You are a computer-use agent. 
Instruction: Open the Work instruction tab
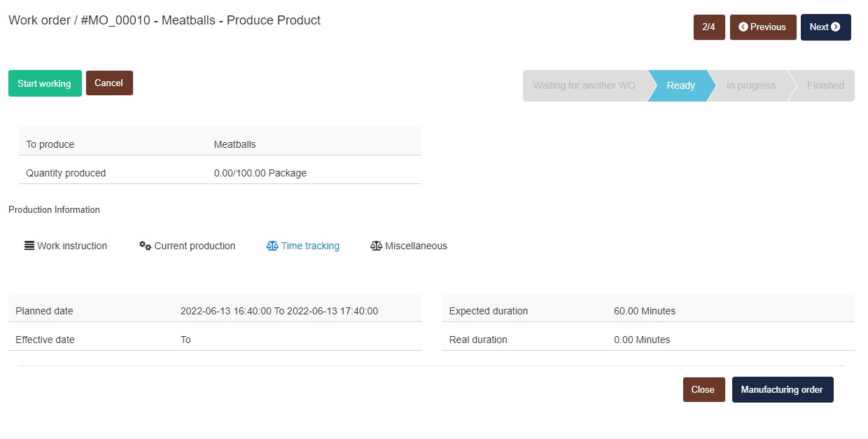pos(72,246)
